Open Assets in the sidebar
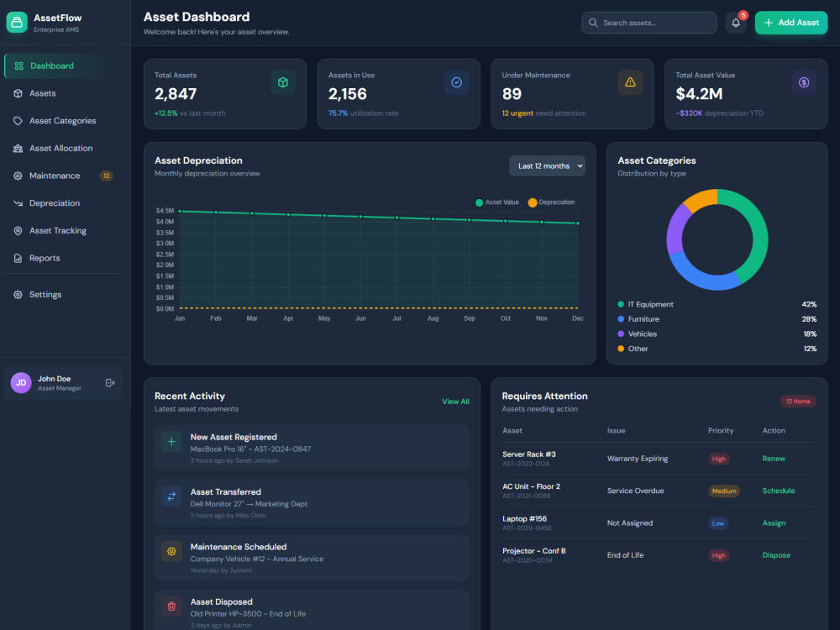840x630 pixels. pyautogui.click(x=63, y=93)
